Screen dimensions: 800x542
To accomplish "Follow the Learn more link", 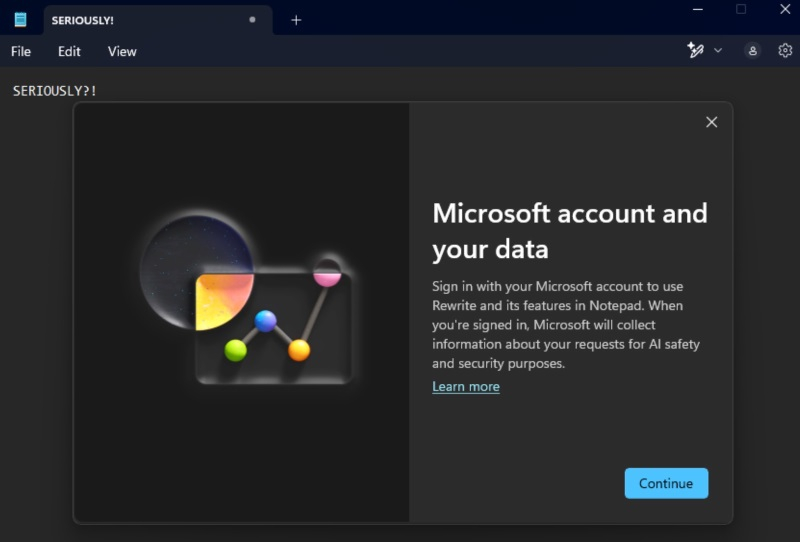I will pos(466,387).
